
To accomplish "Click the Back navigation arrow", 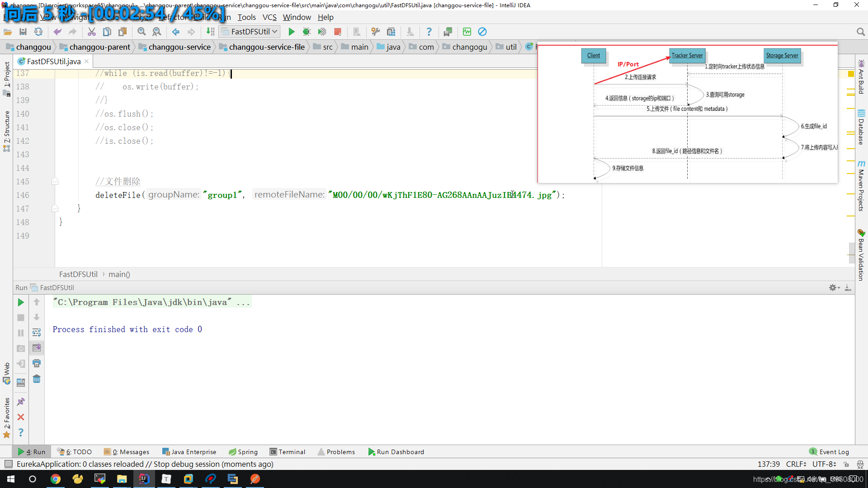I will tap(176, 32).
